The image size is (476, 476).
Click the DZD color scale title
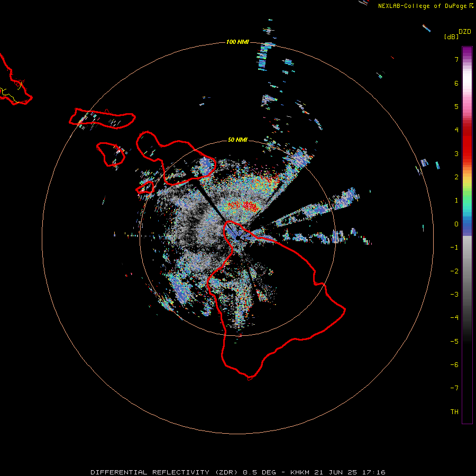click(465, 32)
